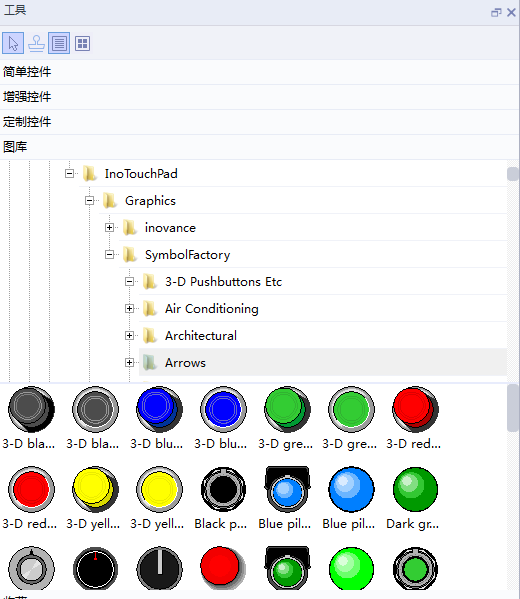The image size is (520, 599).
Task: Open the 增强控件 section
Action: [x=259, y=97]
